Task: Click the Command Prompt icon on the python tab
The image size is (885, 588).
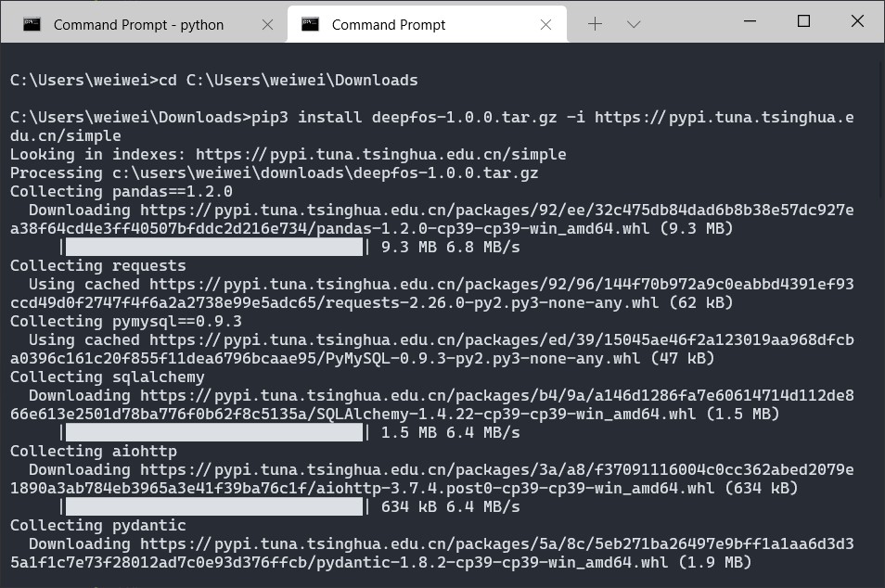Action: [x=32, y=24]
